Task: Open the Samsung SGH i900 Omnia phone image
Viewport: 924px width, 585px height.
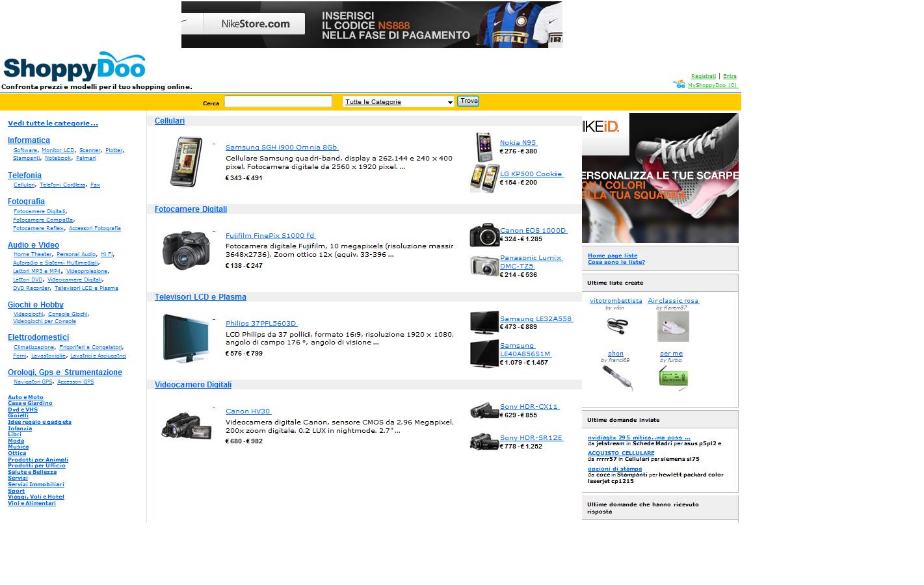Action: [185, 162]
